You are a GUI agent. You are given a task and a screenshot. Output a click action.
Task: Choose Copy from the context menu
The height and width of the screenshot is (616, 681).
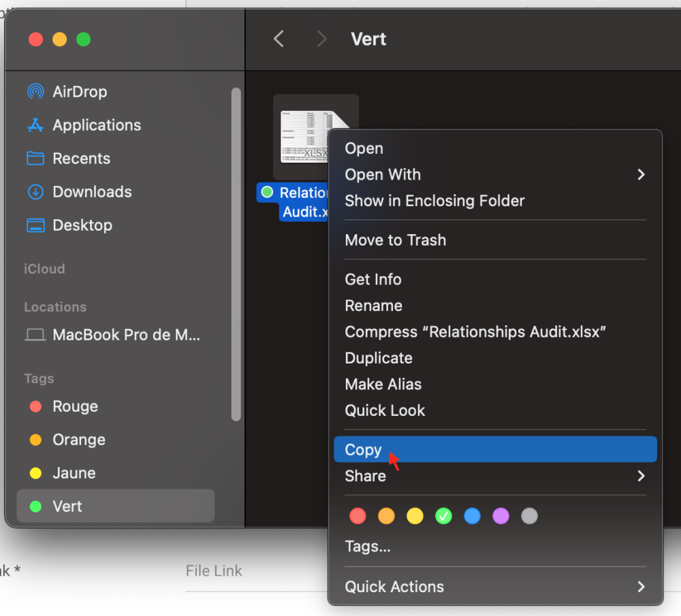tap(364, 450)
